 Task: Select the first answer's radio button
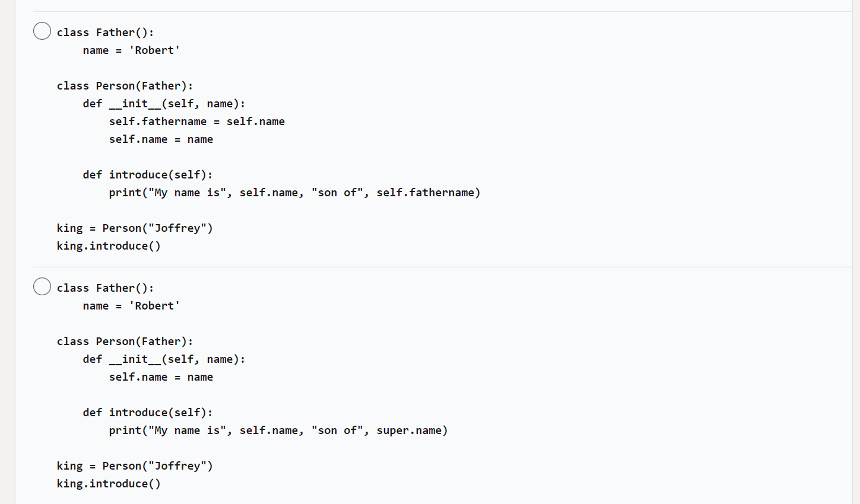(x=42, y=30)
